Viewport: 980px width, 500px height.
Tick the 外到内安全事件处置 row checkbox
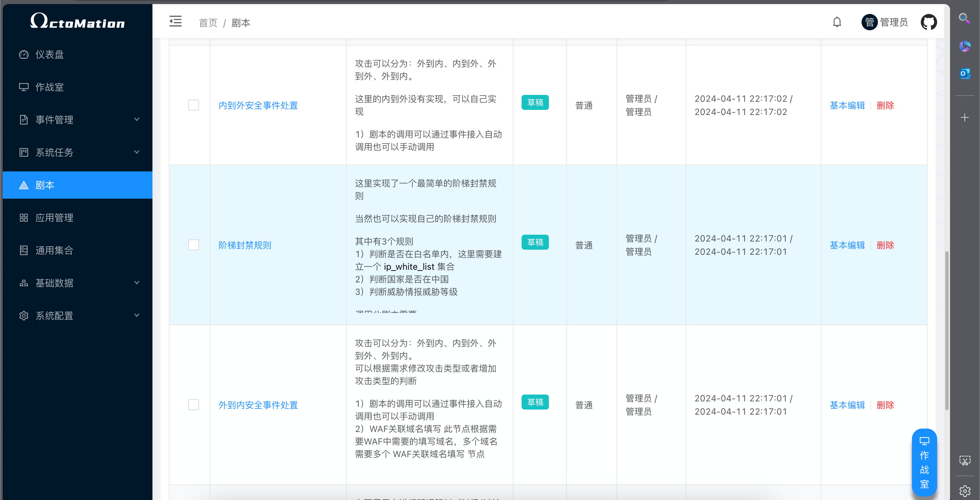(194, 404)
